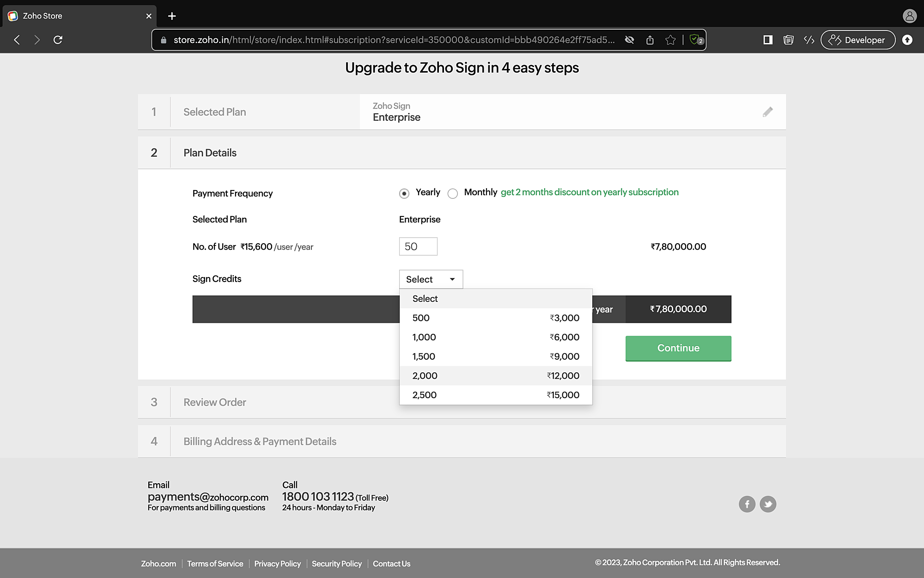Image resolution: width=924 pixels, height=578 pixels.
Task: Go back with the browser back arrow
Action: pyautogui.click(x=17, y=40)
